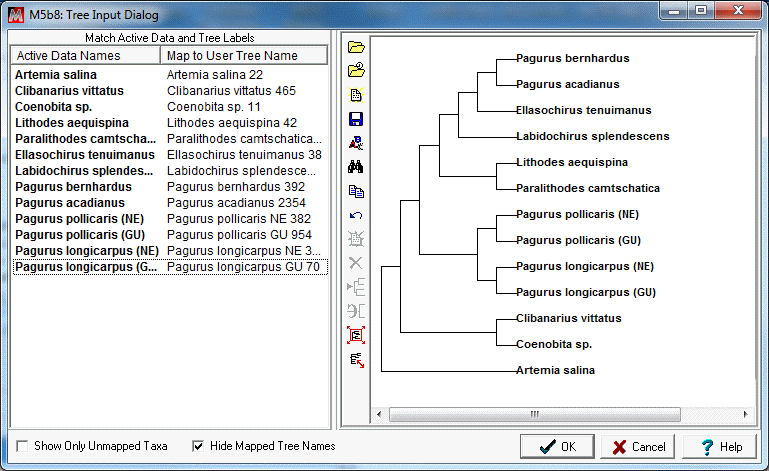Click the tree scrollbar right arrow

[x=745, y=415]
